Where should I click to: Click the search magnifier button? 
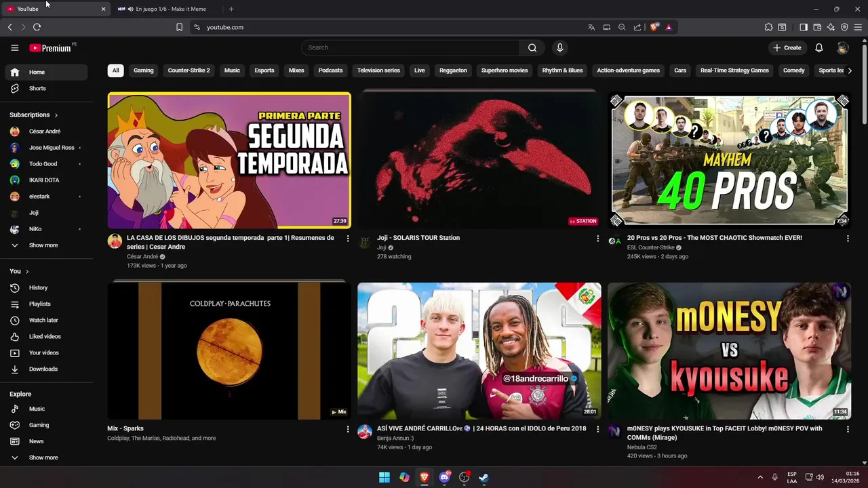[532, 47]
